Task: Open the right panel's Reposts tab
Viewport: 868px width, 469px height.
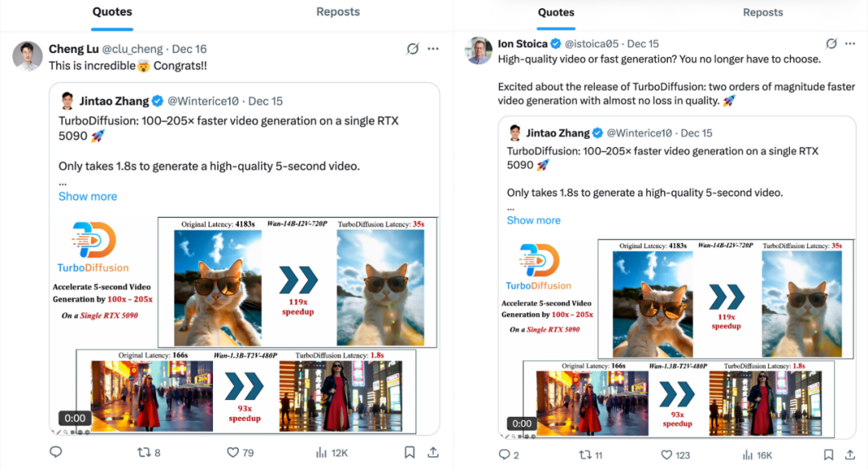Action: [762, 13]
